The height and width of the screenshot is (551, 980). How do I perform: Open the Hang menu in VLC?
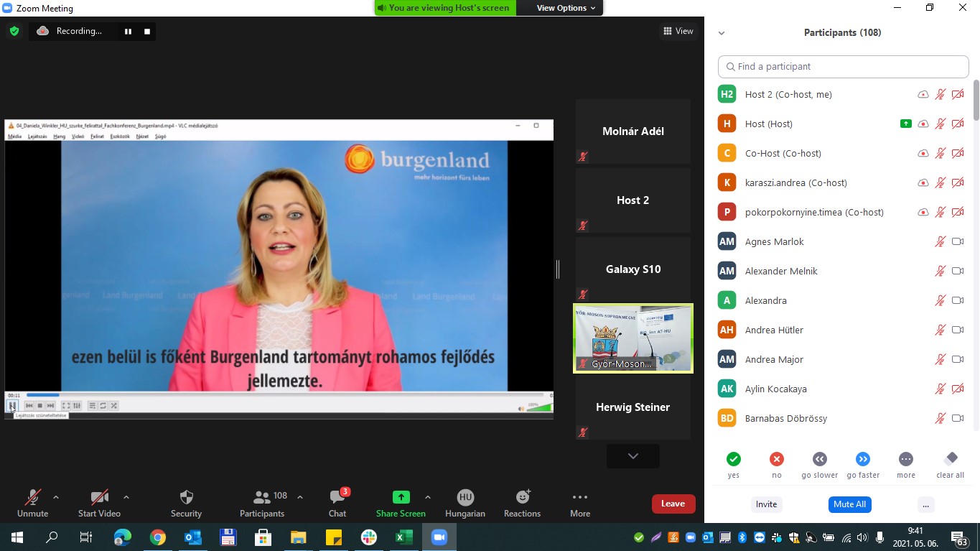[60, 136]
